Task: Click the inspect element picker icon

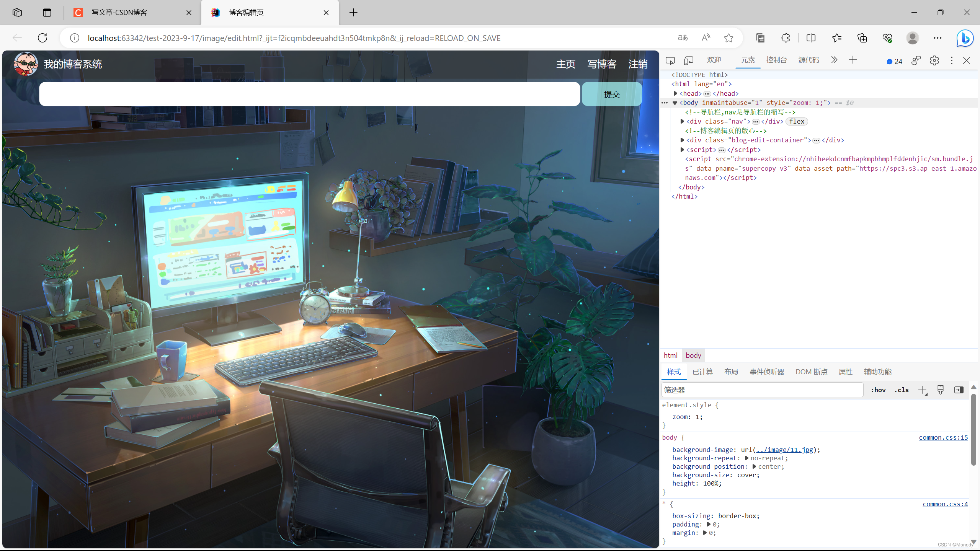Action: coord(670,60)
